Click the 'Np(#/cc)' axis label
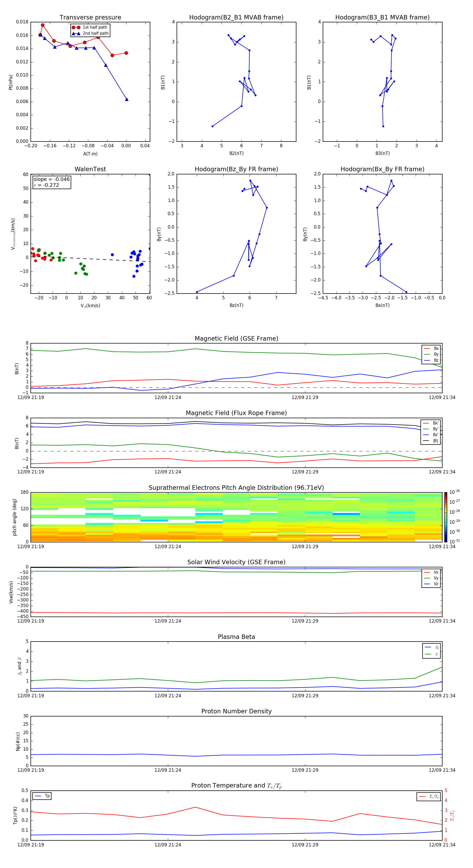Image resolution: width=473 pixels, height=868 pixels. (x=18, y=741)
